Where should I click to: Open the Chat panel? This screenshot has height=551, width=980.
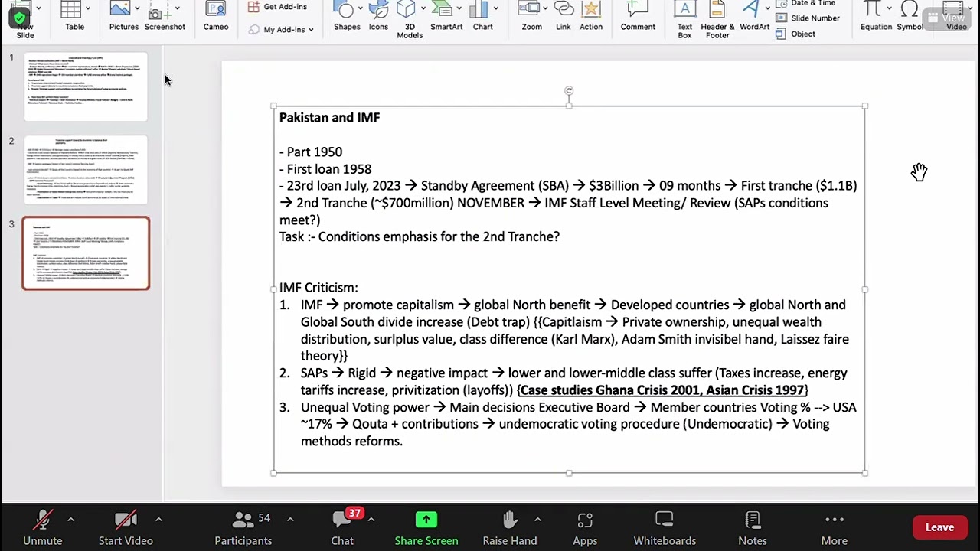point(342,528)
